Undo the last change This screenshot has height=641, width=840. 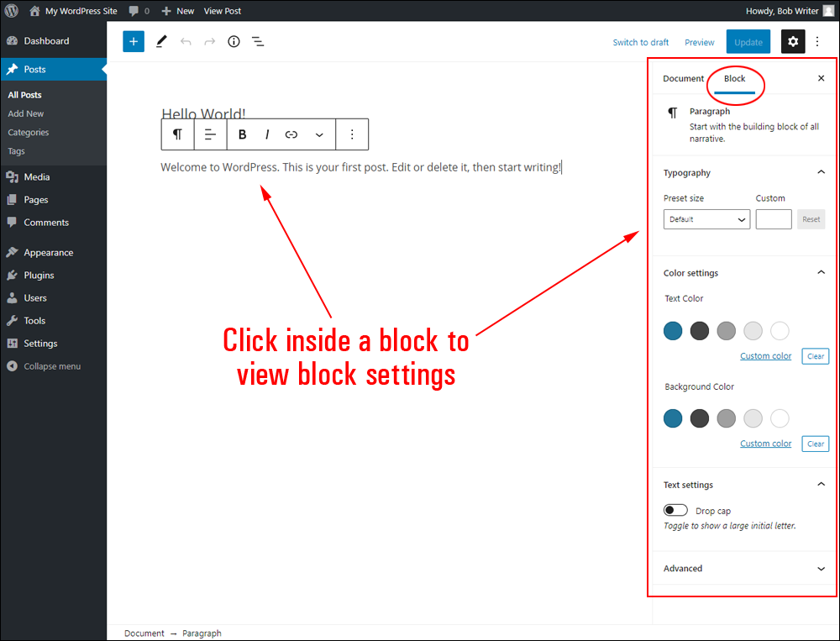point(186,42)
